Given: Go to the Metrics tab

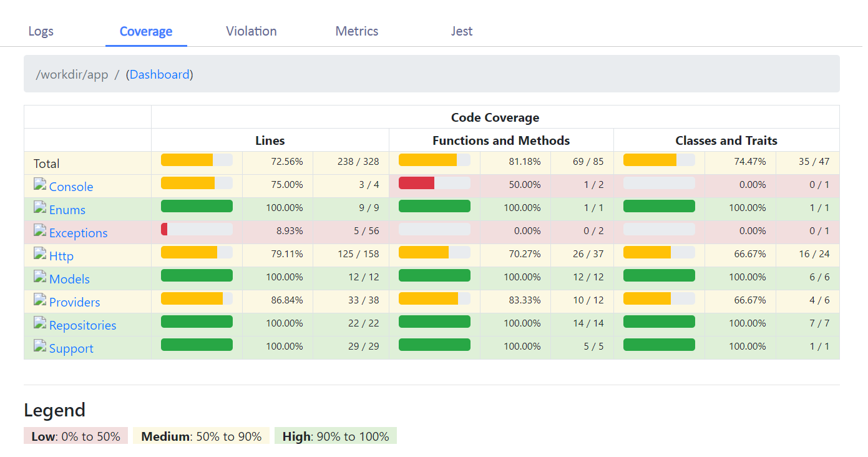Looking at the screenshot, I should coord(356,31).
